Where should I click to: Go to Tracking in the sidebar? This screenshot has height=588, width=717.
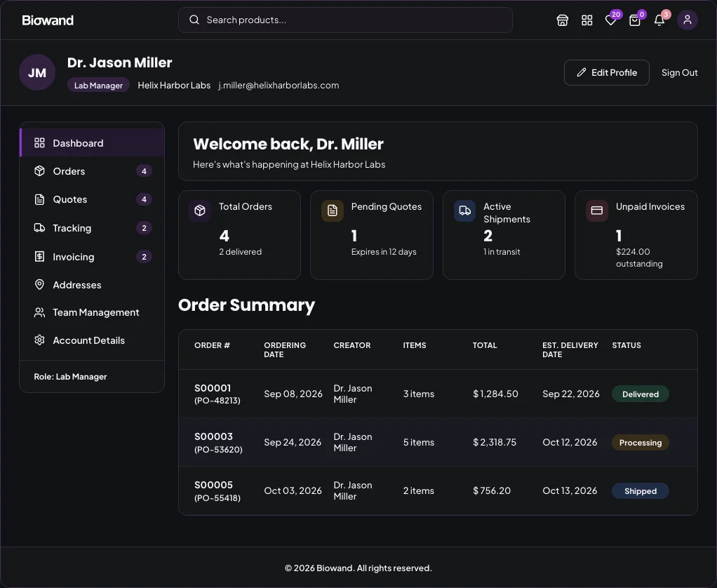pyautogui.click(x=92, y=228)
